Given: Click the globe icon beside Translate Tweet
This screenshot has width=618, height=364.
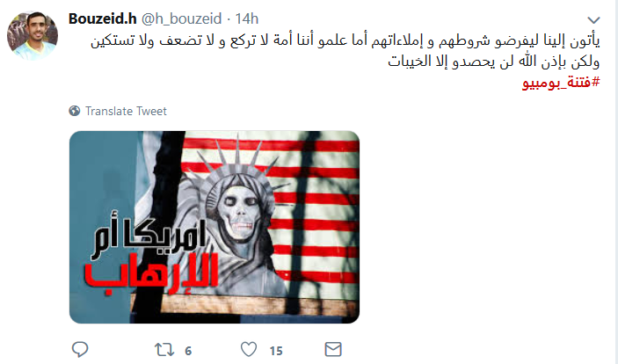Looking at the screenshot, I should click(75, 111).
